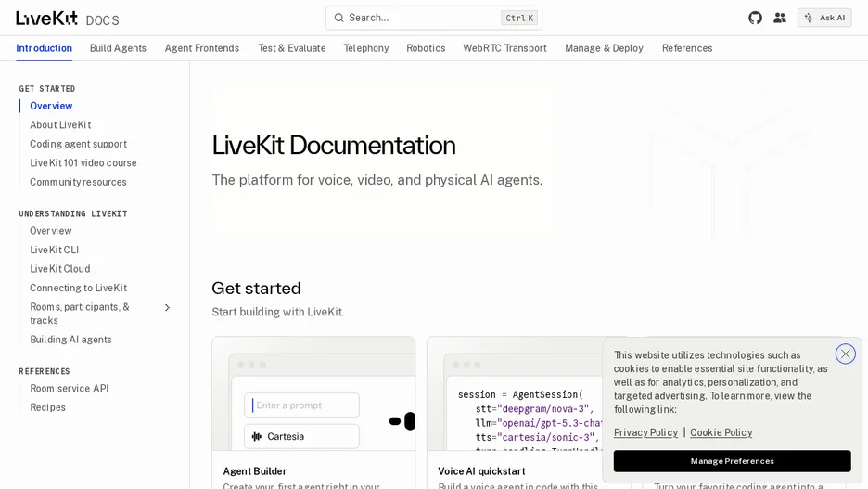This screenshot has height=489, width=868.
Task: Switch to the Build Agents tab
Action: point(118,48)
